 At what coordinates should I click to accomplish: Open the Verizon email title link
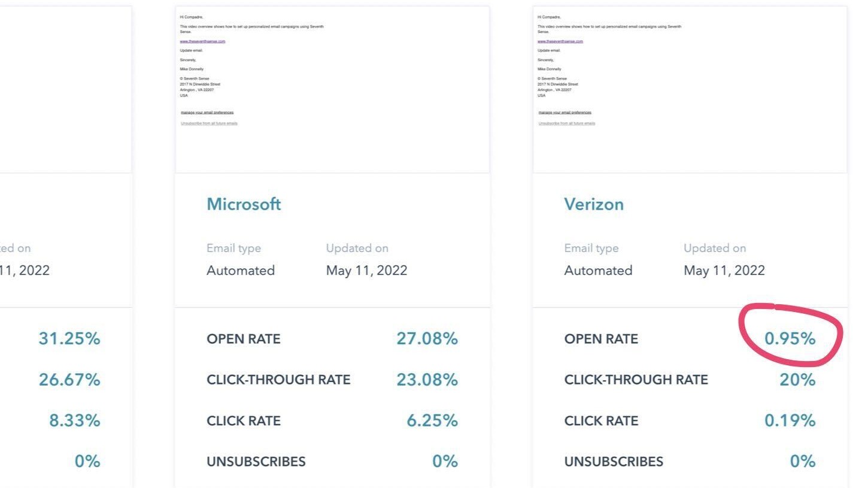click(594, 204)
